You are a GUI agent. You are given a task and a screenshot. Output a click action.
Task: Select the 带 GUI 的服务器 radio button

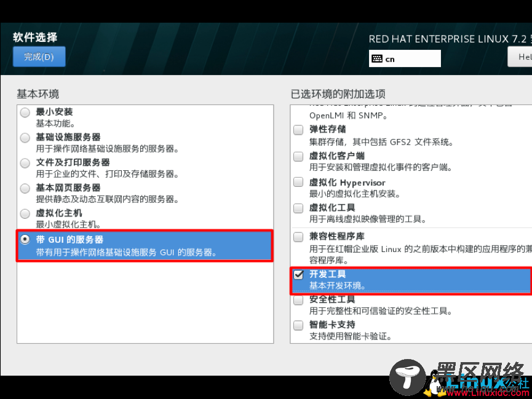click(25, 240)
